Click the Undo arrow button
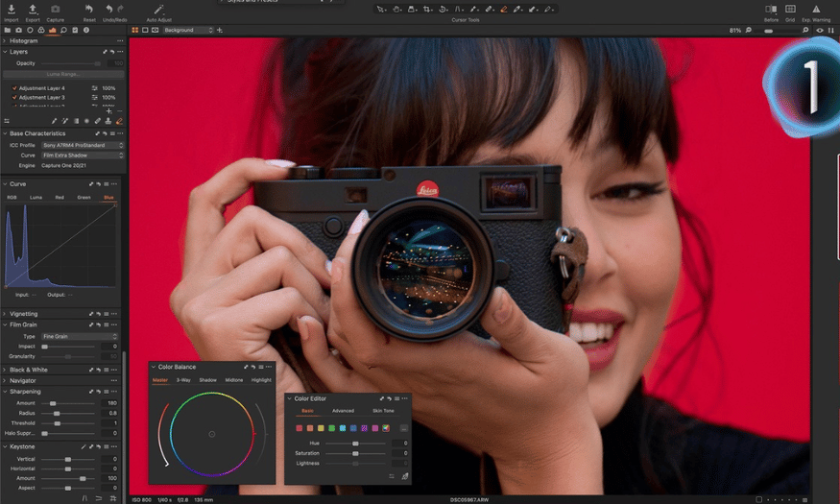840x504 pixels. pyautogui.click(x=108, y=9)
